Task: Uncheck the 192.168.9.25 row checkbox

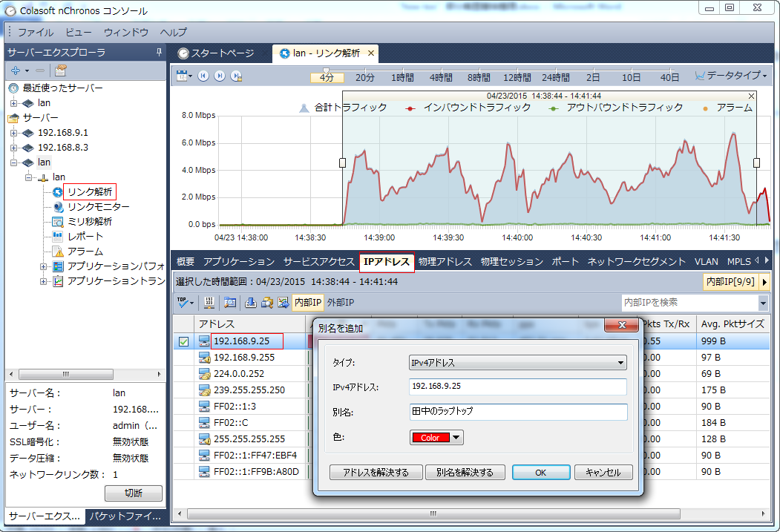Action: [x=183, y=342]
